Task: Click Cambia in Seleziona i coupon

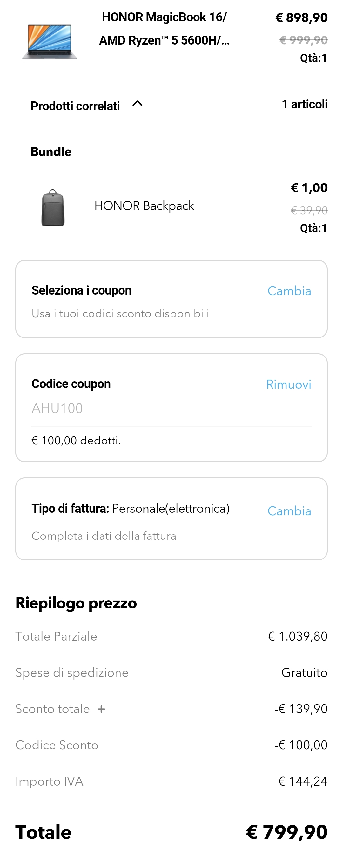Action: coord(289,291)
